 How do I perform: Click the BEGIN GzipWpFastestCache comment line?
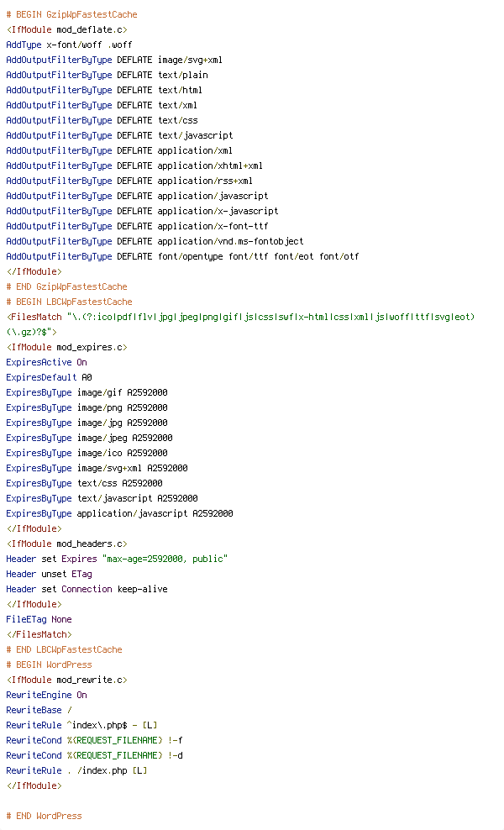pyautogui.click(x=71, y=14)
